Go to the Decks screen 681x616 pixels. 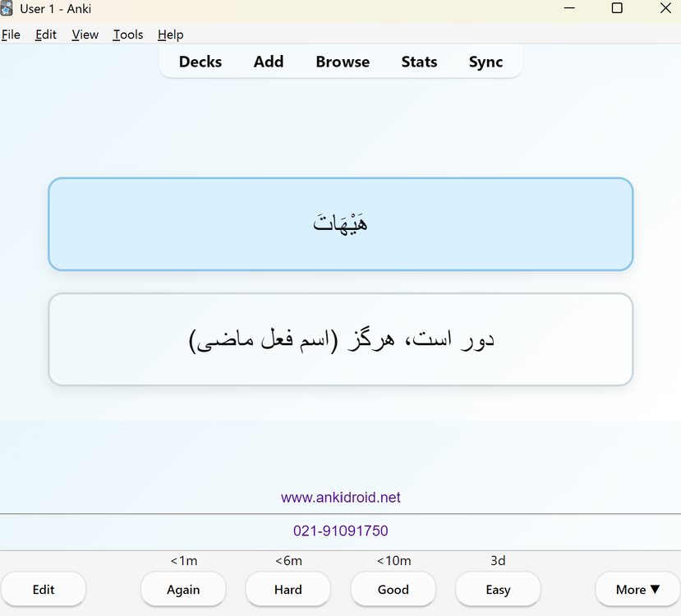tap(200, 62)
